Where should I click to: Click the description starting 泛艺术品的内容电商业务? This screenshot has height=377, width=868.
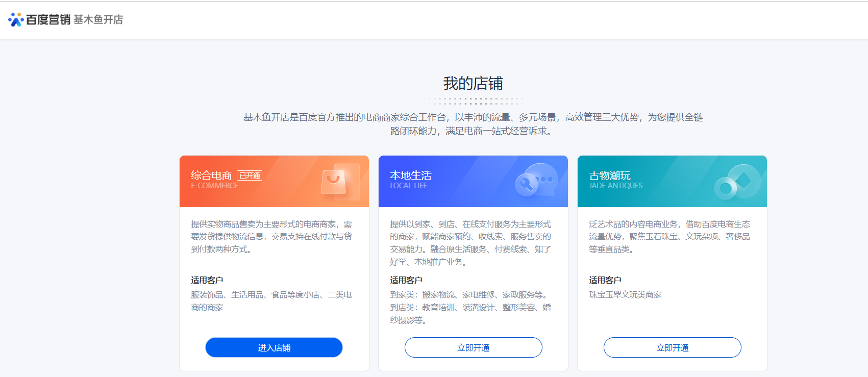[x=669, y=237]
